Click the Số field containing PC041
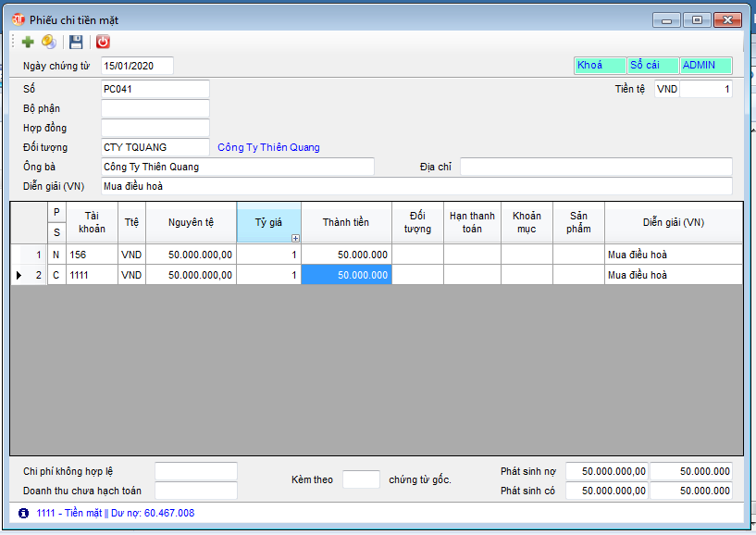 pos(155,89)
